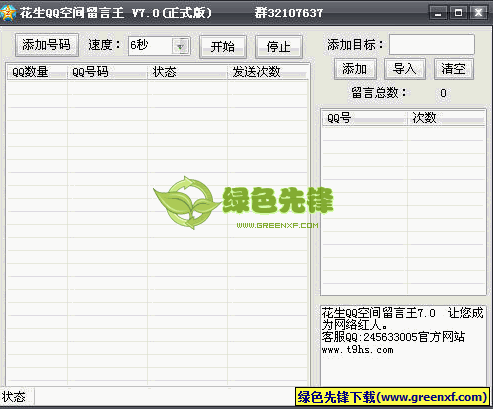Start sending with the 开始 button
This screenshot has height=409, width=493.
click(x=223, y=47)
